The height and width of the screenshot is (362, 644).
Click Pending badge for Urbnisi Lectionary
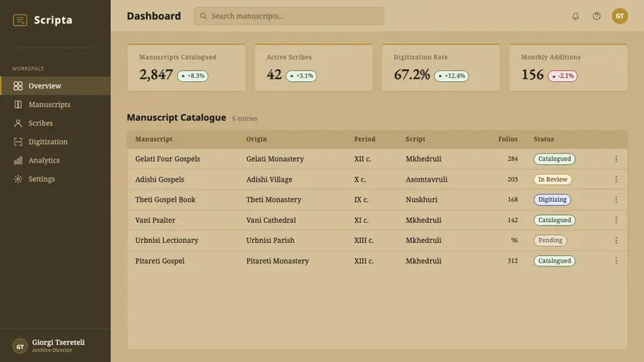(x=551, y=241)
